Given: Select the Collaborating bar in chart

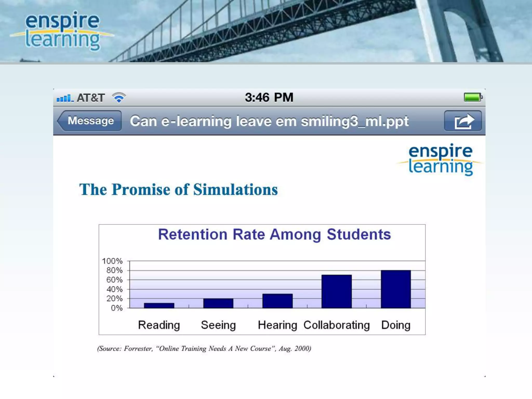Looking at the screenshot, I should coord(336,291).
